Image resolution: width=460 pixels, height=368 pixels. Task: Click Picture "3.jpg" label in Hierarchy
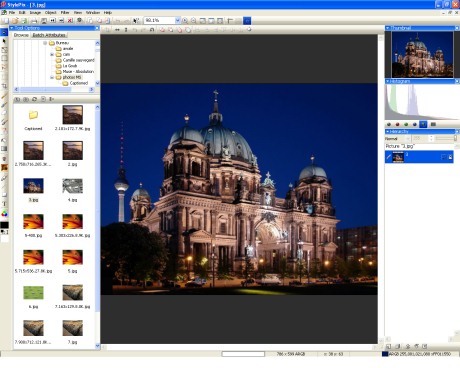(400, 146)
